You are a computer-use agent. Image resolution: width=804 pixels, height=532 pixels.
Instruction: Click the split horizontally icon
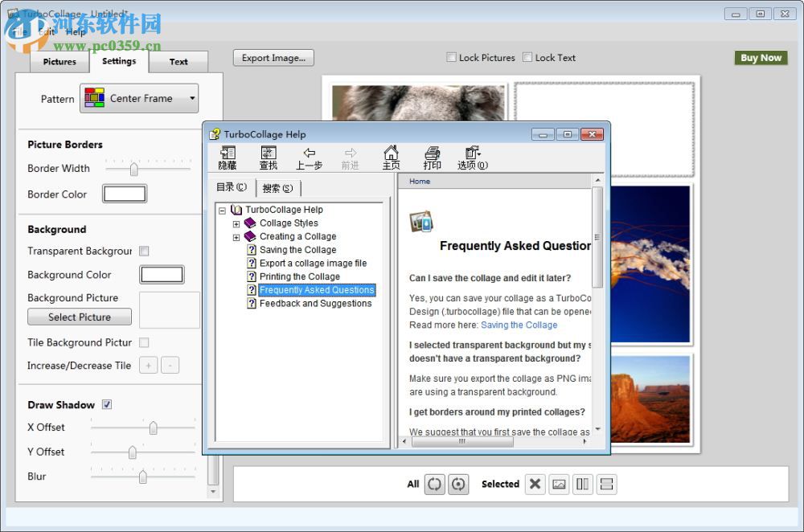pos(607,484)
